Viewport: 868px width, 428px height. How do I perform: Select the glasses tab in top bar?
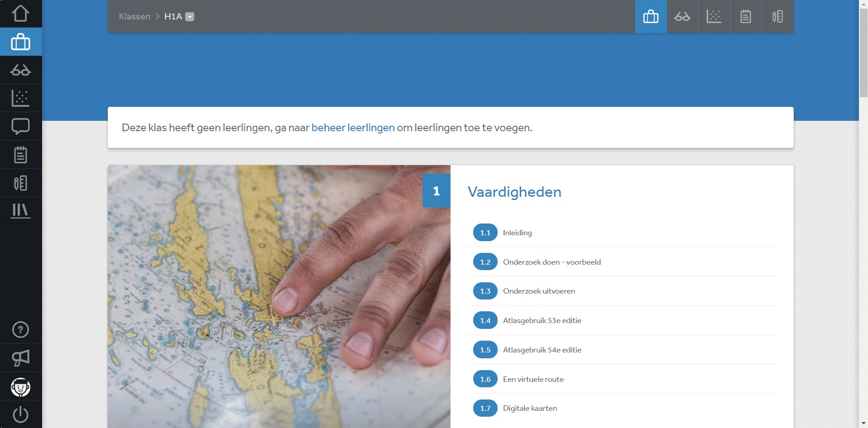click(682, 17)
